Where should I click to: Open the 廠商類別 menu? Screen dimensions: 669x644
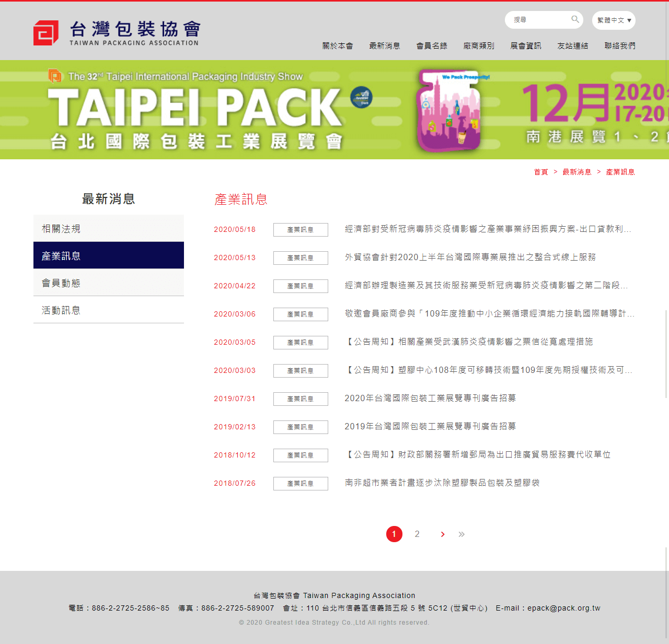click(x=479, y=46)
